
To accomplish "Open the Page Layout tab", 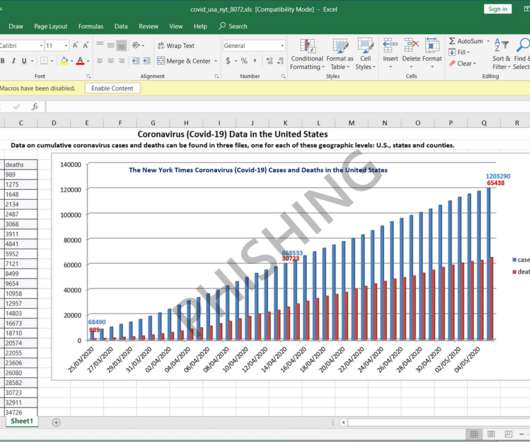I will [x=51, y=26].
